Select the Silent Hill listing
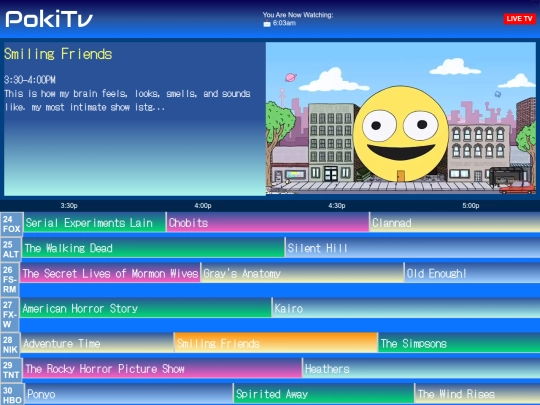The height and width of the screenshot is (405, 540). click(413, 248)
